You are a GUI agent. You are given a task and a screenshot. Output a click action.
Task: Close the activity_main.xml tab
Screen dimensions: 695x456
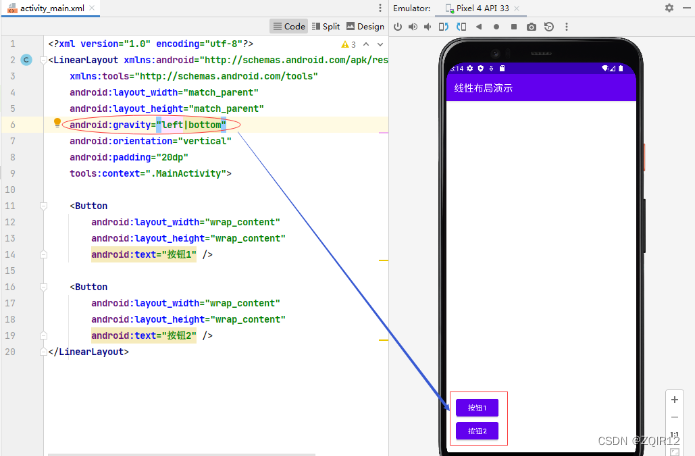tap(92, 8)
